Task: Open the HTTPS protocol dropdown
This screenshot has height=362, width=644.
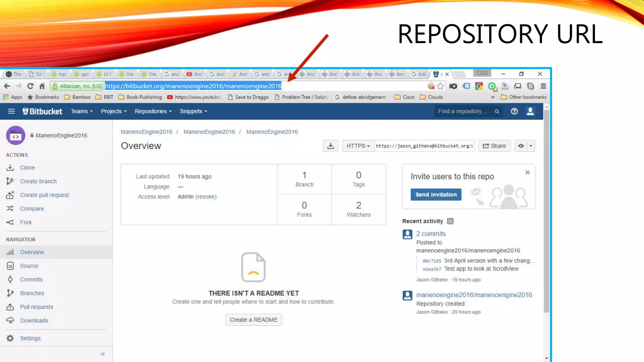Action: (x=358, y=146)
